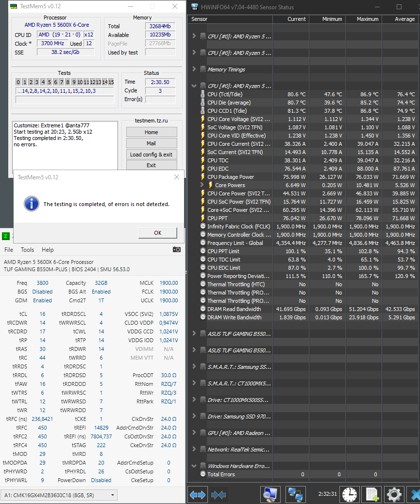Click the blue X close sensors icon in HWiNFO toolbar
The image size is (420, 504).
(414, 495)
